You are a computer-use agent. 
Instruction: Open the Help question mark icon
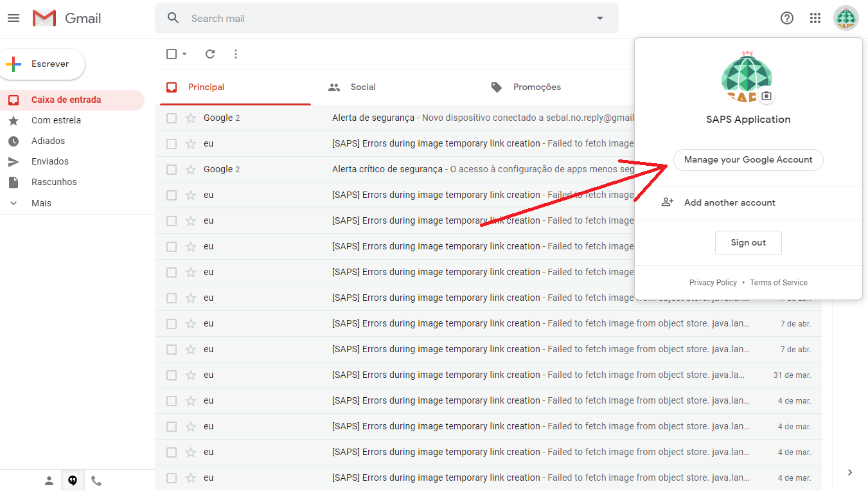point(787,18)
